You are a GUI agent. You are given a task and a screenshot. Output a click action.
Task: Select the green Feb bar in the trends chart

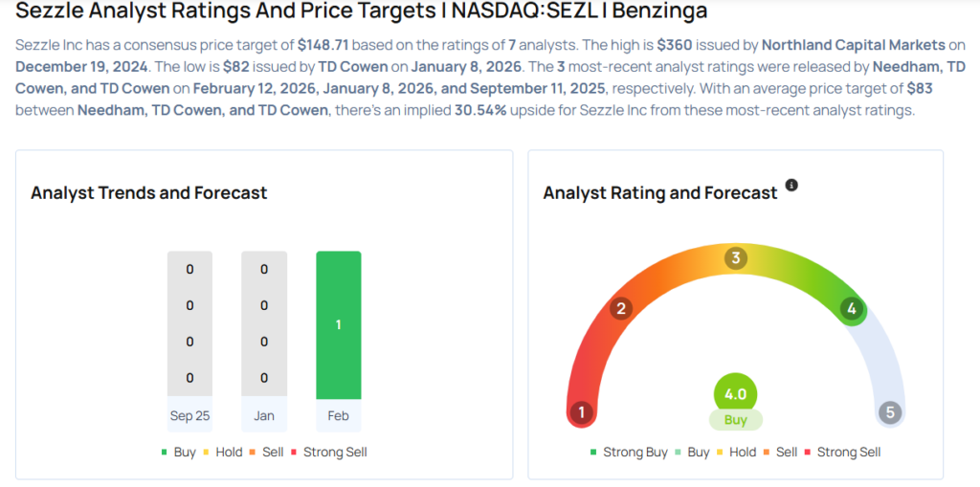339,324
